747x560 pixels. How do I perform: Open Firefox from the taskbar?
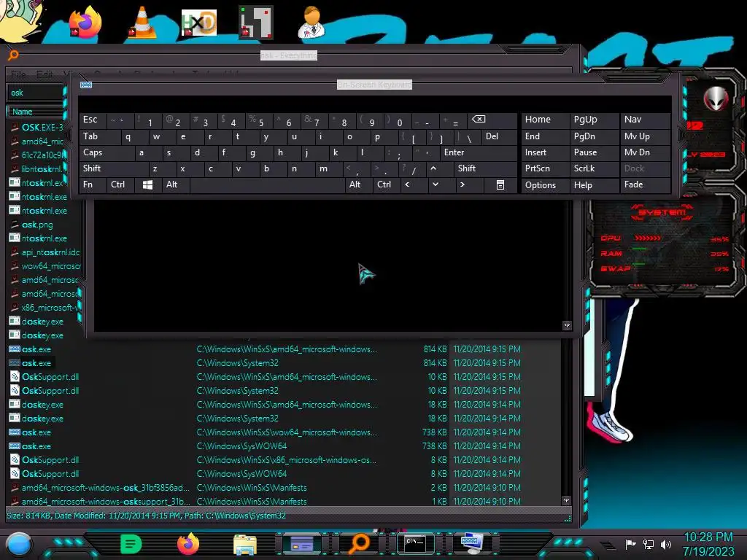pos(188,544)
